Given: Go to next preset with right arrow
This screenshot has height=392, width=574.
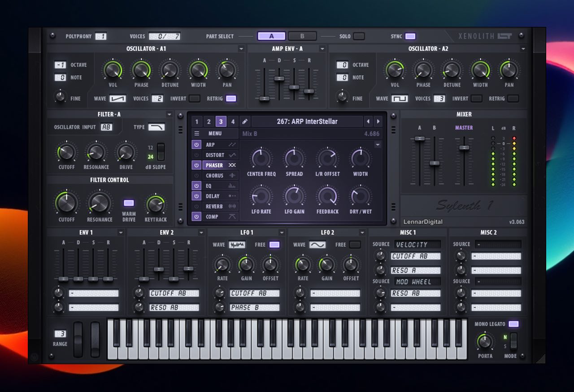Looking at the screenshot, I should click(x=378, y=121).
